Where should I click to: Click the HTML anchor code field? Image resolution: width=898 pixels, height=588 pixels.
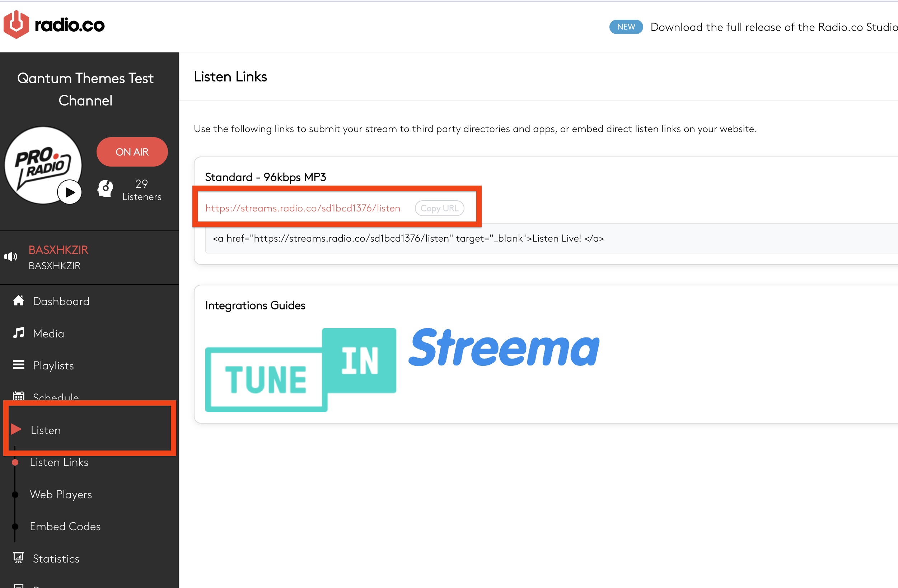(551, 238)
